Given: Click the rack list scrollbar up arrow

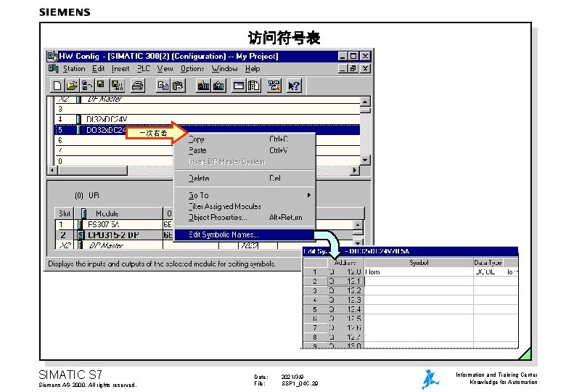Looking at the screenshot, I should (365, 102).
